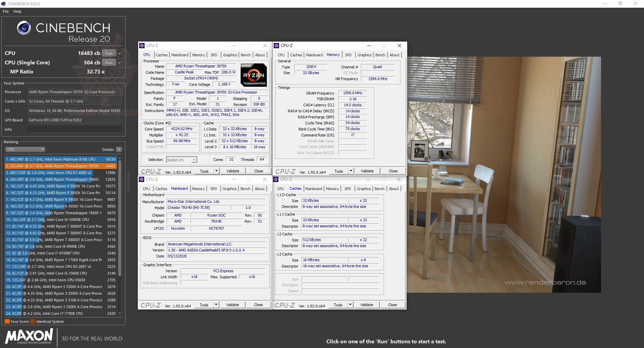Click Close button in Mainboard window
The image size is (644, 348).
[x=258, y=305]
